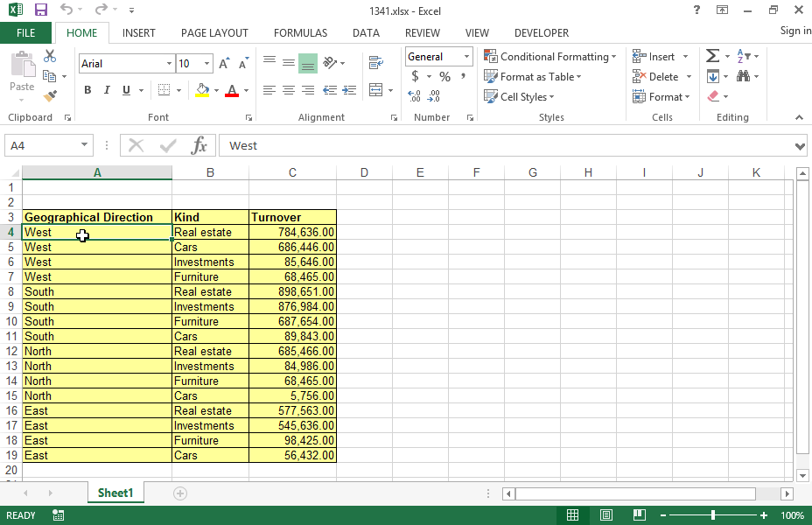Toggle Italic formatting
Viewport: 812px width, 525px height.
[x=107, y=90]
